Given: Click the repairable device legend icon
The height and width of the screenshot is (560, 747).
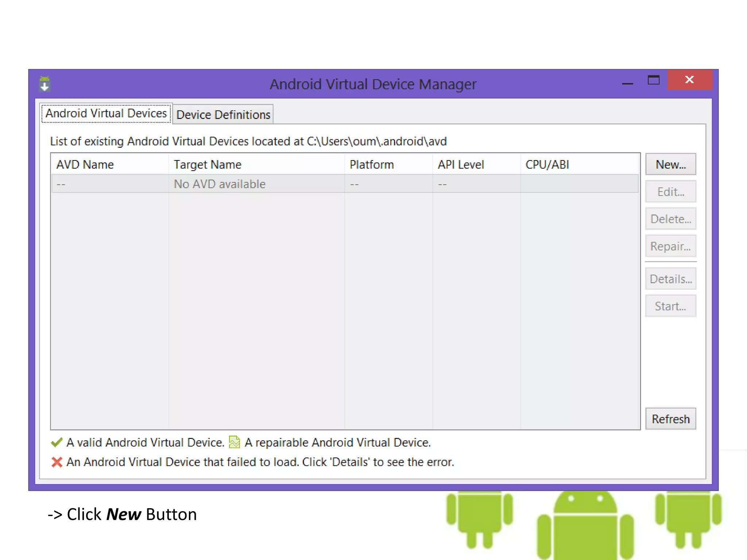Looking at the screenshot, I should pyautogui.click(x=234, y=442).
